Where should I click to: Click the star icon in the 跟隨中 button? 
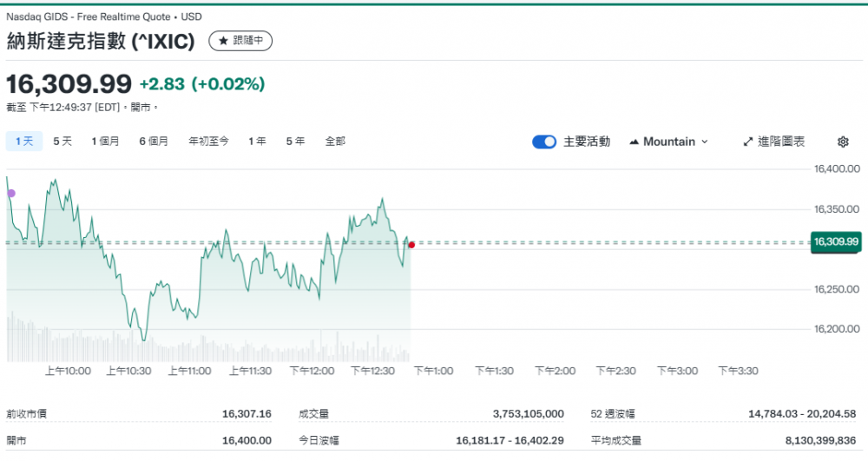223,41
